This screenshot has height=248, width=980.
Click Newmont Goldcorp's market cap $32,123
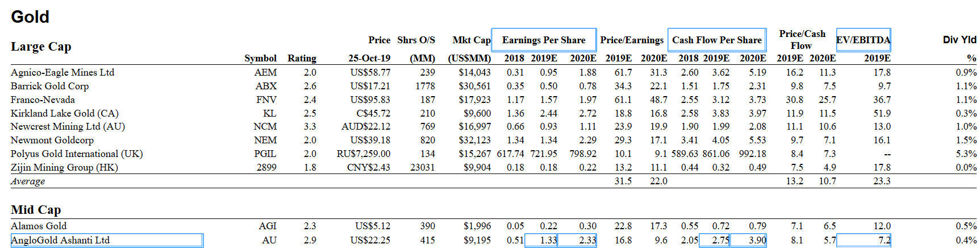[x=474, y=140]
